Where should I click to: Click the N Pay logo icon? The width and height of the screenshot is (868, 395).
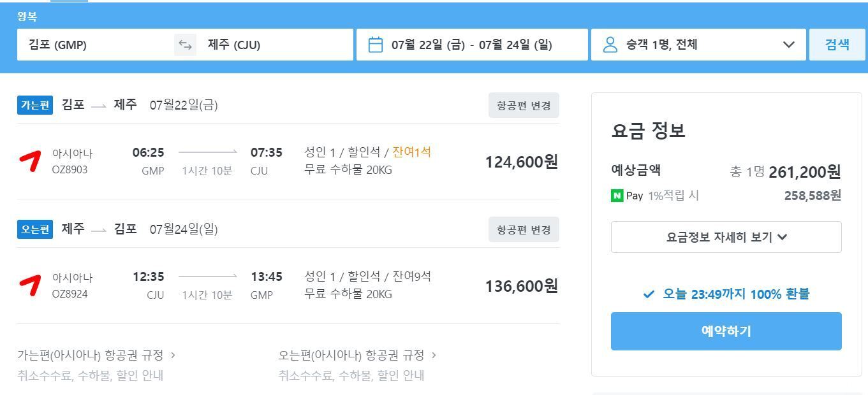[616, 196]
